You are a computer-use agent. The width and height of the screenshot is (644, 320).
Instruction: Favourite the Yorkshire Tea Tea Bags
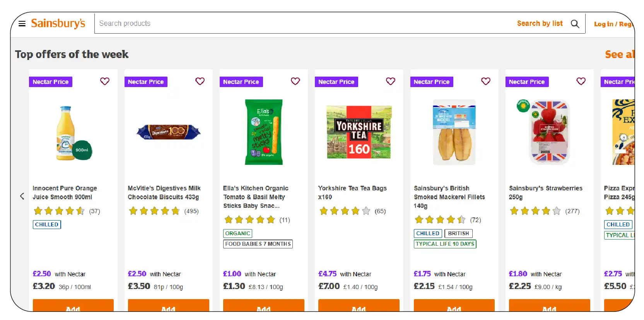tap(390, 81)
